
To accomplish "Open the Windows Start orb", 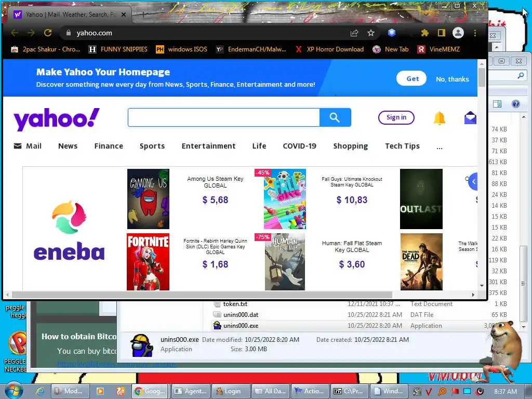I will pyautogui.click(x=14, y=390).
